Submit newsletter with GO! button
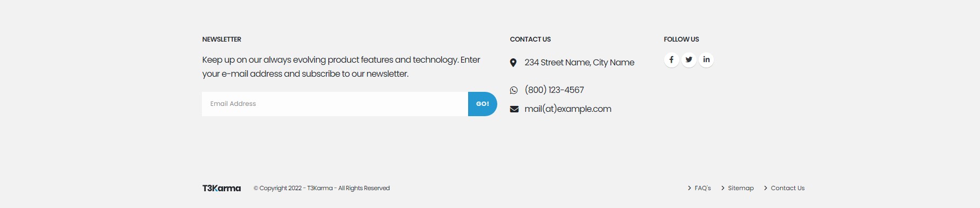This screenshot has height=208, width=980. tap(483, 104)
